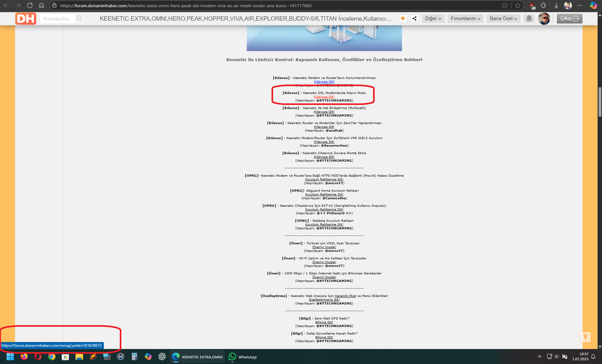This screenshot has height=364, width=602.
Task: Switch to the KEENETIC EXTRA,OMNI Edge taskbar window
Action: pyautogui.click(x=198, y=357)
